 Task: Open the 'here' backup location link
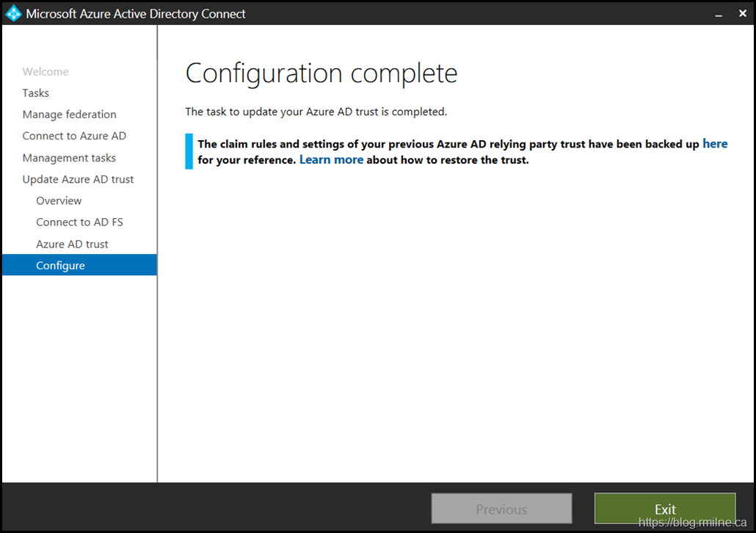[x=715, y=144]
